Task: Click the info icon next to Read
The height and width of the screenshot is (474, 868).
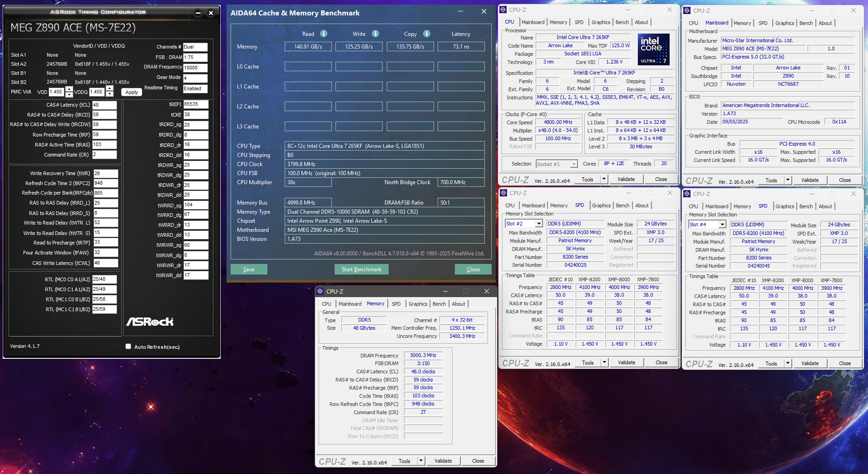Action: click(x=324, y=34)
